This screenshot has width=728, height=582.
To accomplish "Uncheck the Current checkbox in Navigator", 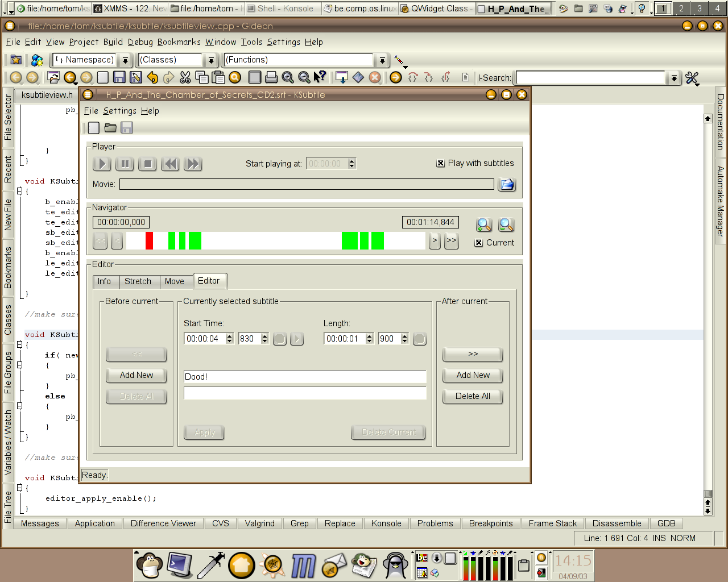I will click(x=479, y=243).
